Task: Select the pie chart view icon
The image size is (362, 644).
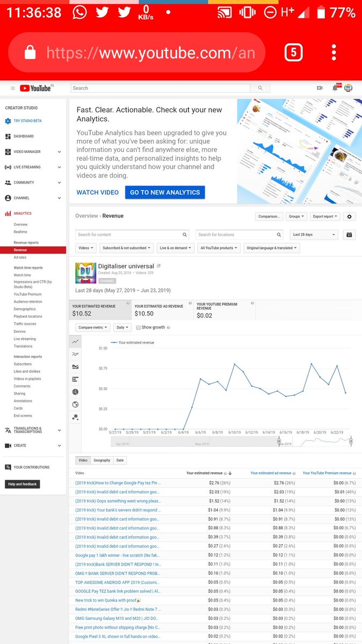Action: pyautogui.click(x=76, y=392)
